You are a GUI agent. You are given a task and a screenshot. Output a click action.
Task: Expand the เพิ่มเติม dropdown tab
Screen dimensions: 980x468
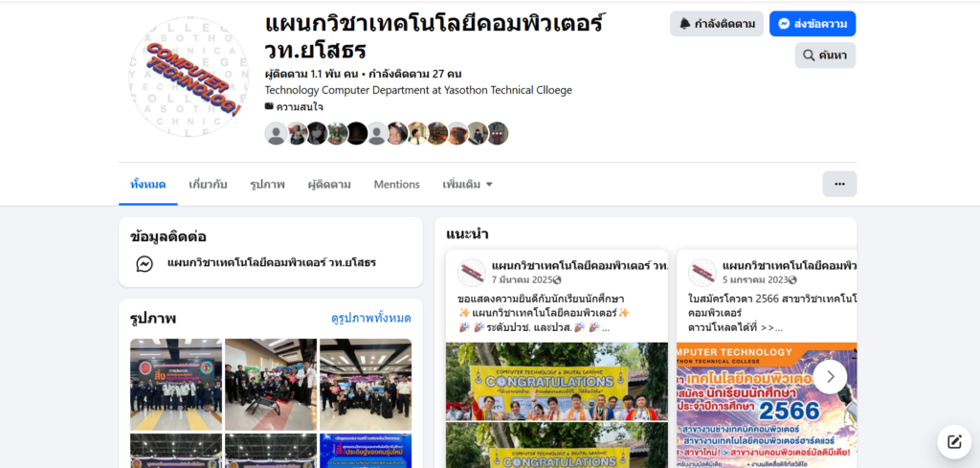coord(467,185)
